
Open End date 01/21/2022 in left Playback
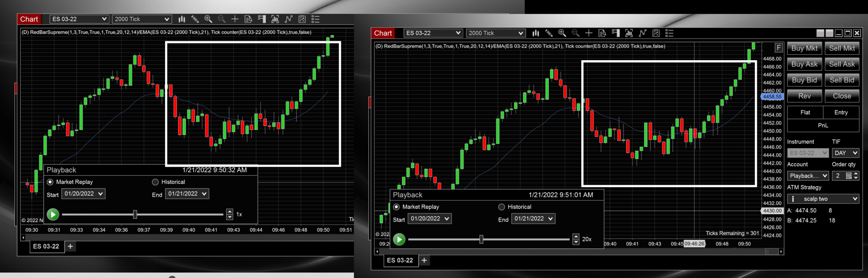click(188, 194)
